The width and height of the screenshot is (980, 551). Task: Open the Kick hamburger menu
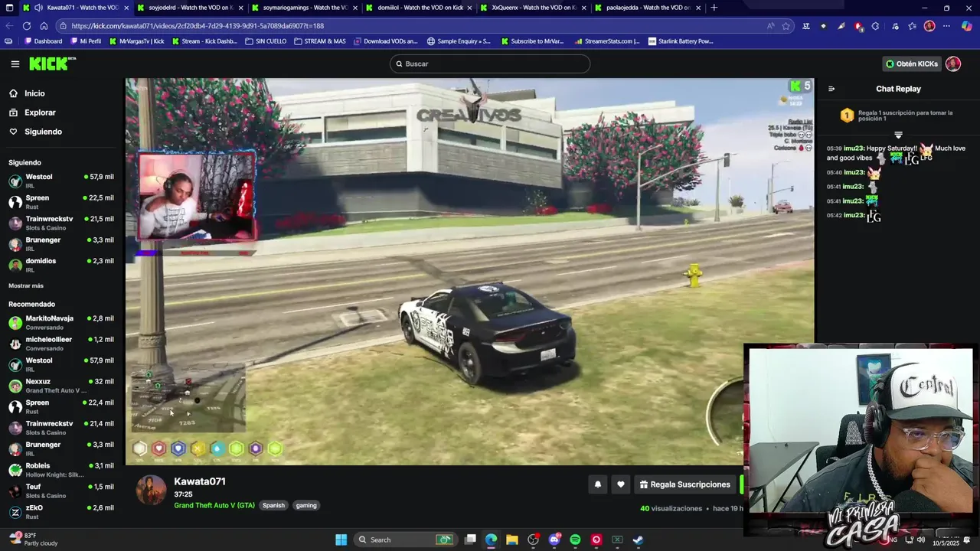(x=15, y=64)
